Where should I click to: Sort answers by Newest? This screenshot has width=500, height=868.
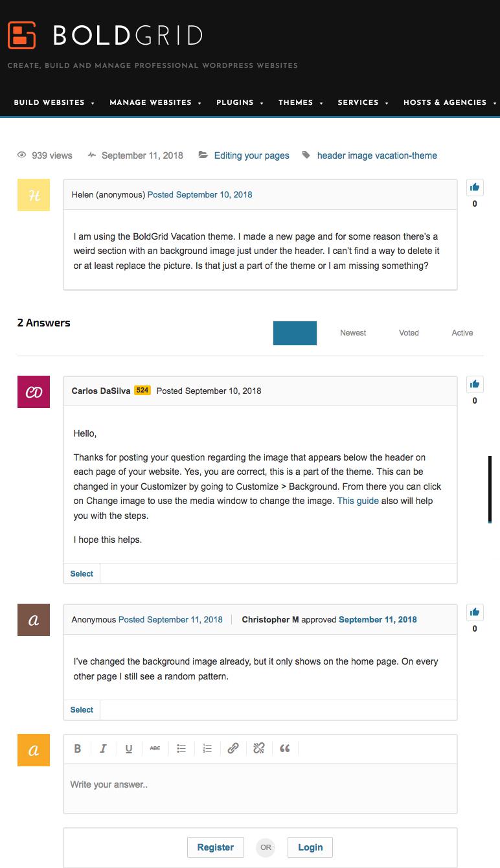(353, 333)
